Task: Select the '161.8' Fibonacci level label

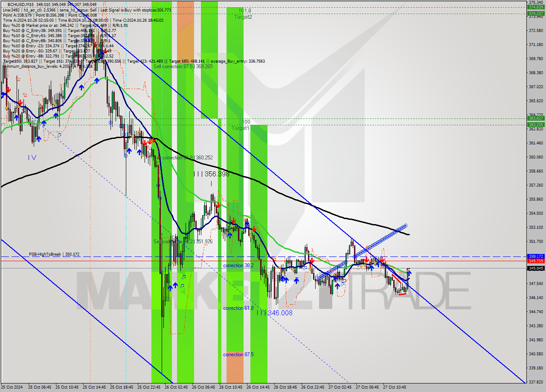Action: (x=244, y=10)
